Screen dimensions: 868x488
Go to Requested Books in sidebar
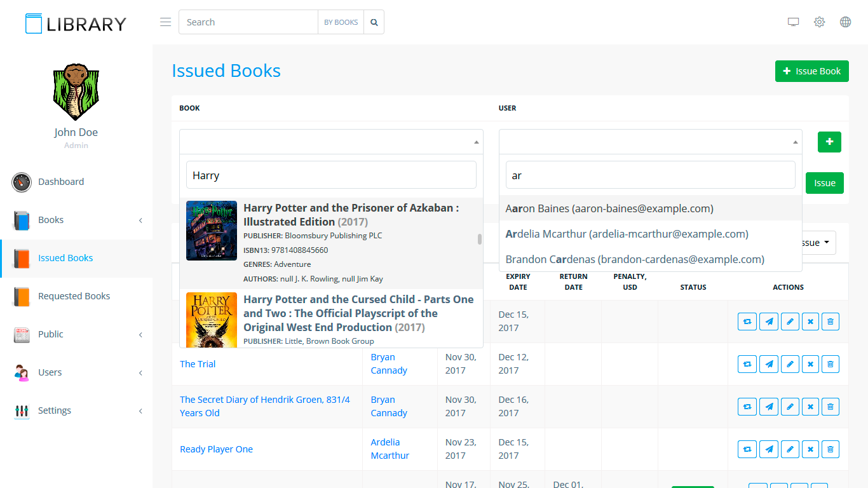pos(74,296)
